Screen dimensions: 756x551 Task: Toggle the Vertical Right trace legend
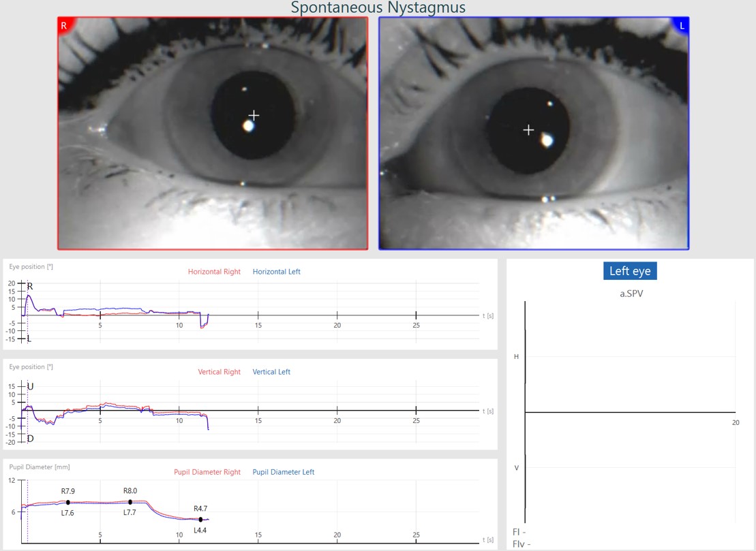click(x=219, y=372)
